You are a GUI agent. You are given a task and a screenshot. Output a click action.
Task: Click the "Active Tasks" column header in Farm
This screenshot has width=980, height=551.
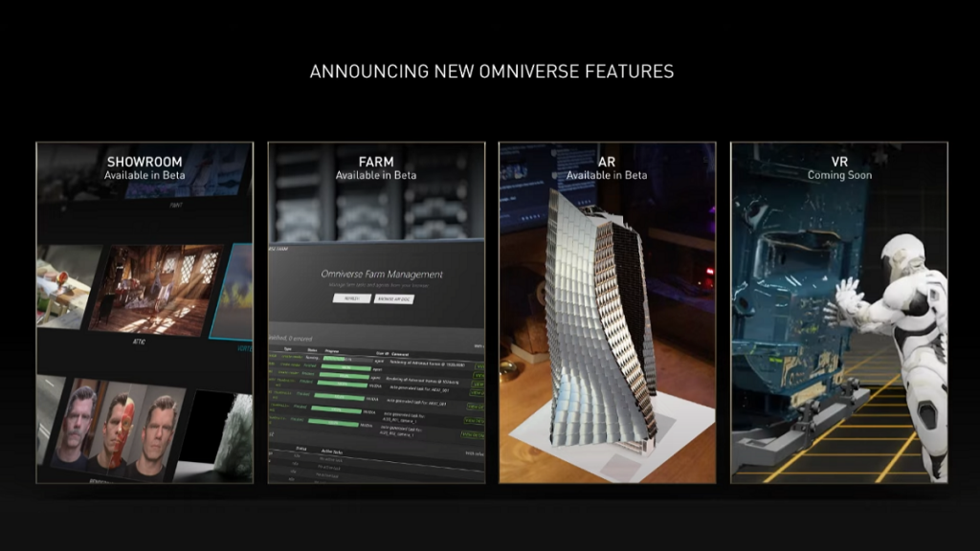[x=331, y=452]
